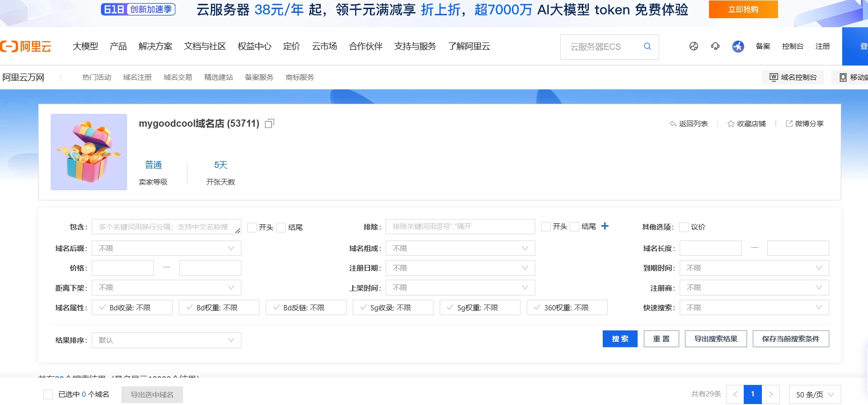The width and height of the screenshot is (868, 405).
Task: Open the 注册商 dropdown
Action: 754,288
